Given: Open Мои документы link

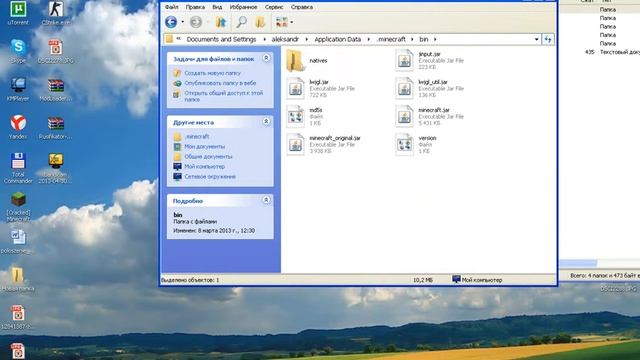Looking at the screenshot, I should coord(204,146).
